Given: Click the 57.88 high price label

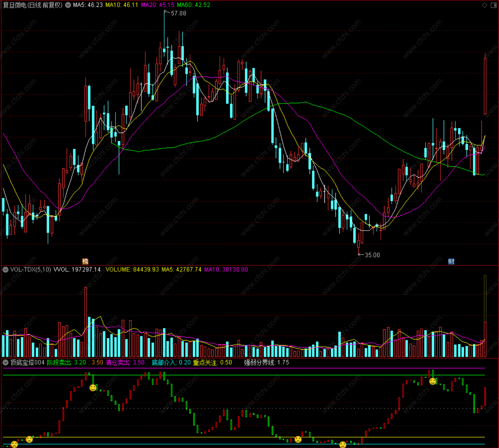Looking at the screenshot, I should pyautogui.click(x=178, y=13).
